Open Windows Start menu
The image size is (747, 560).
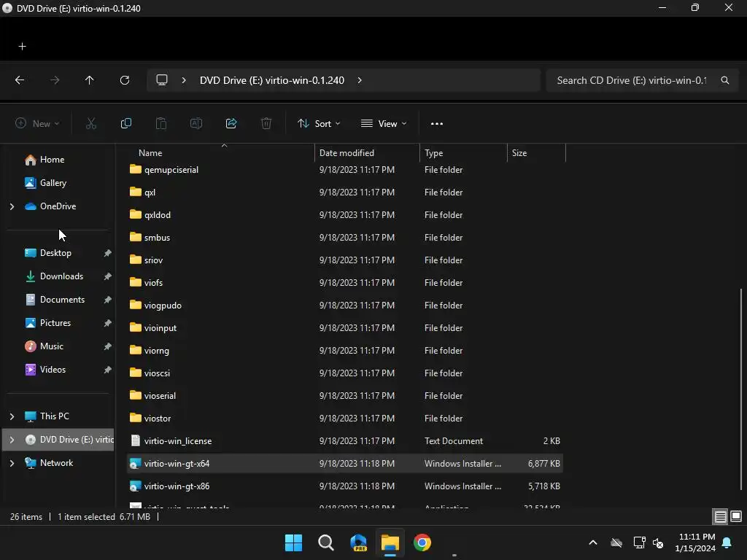tap(293, 542)
